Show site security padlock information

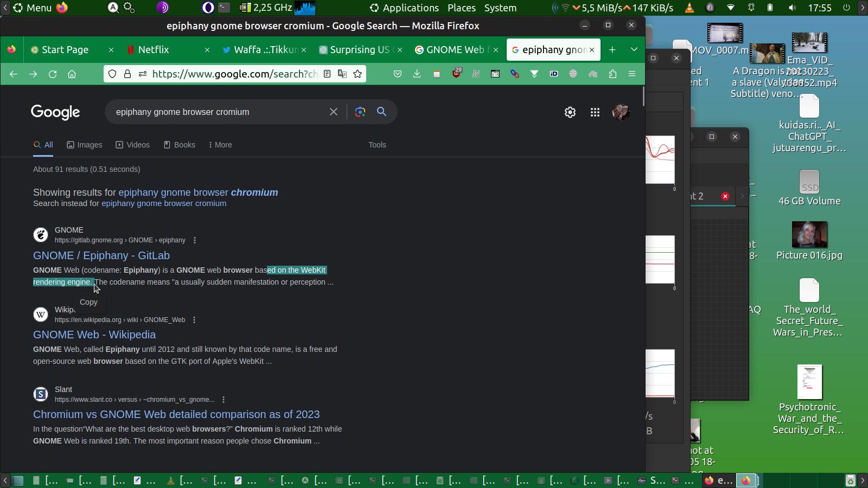point(127,74)
